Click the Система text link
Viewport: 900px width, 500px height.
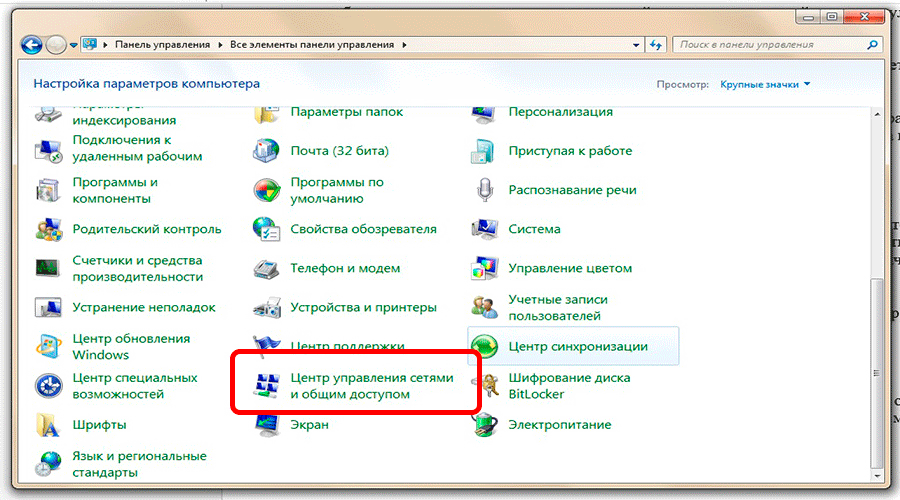(x=534, y=229)
